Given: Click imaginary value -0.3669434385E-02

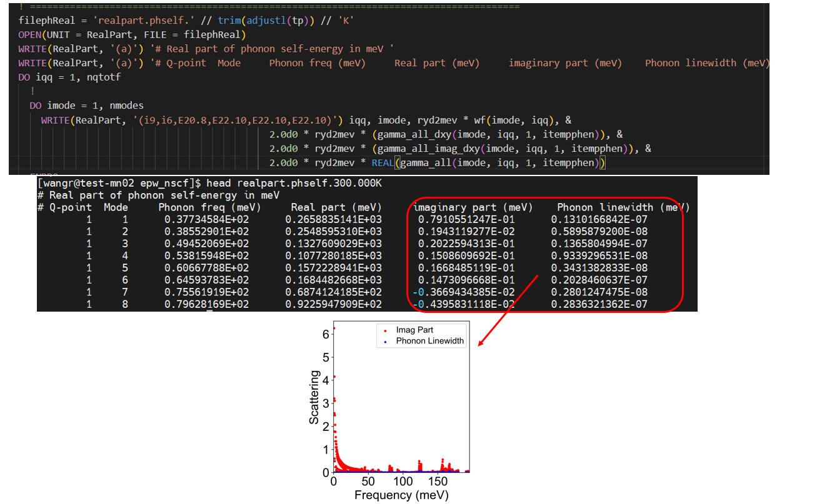Looking at the screenshot, I should [x=464, y=292].
